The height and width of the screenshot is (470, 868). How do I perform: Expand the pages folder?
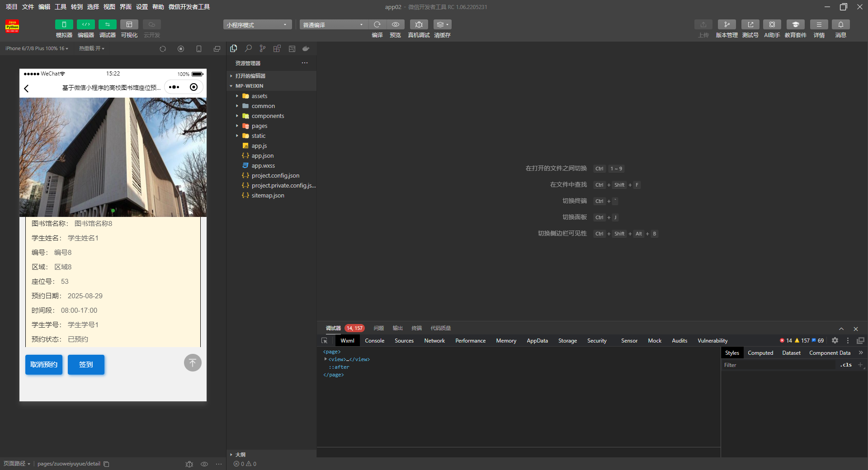tap(271, 126)
